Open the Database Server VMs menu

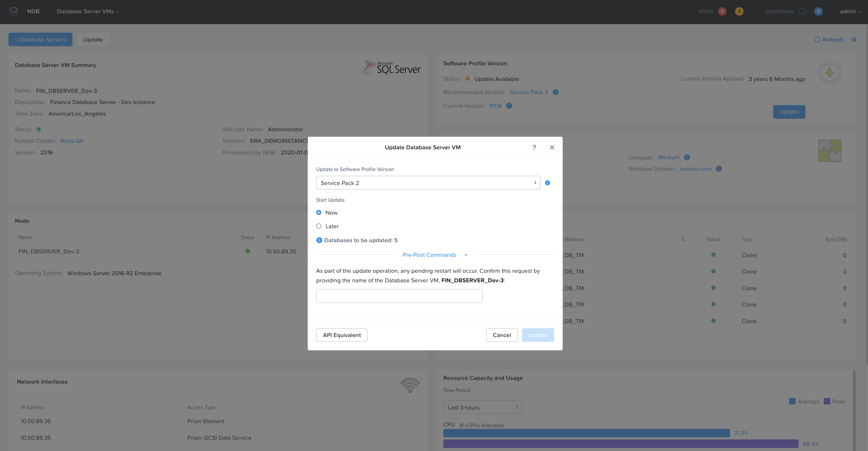pos(88,11)
